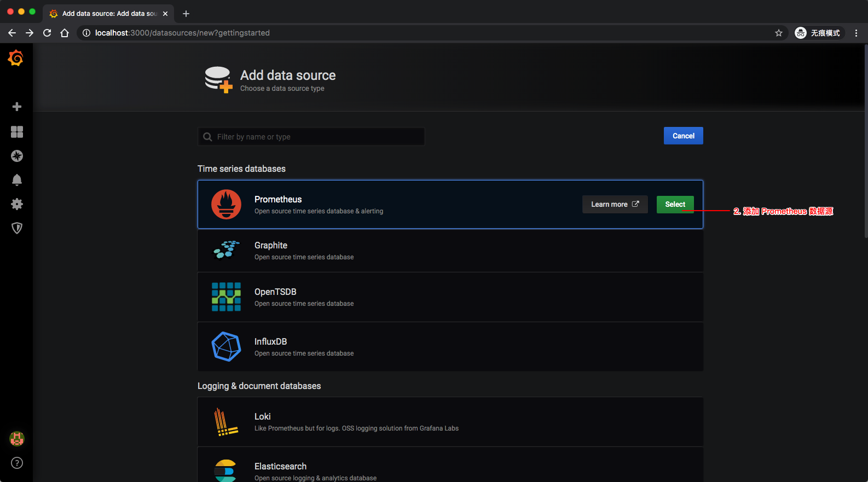Reload the page in the browser
Screen dimensions: 868x482
pos(47,33)
